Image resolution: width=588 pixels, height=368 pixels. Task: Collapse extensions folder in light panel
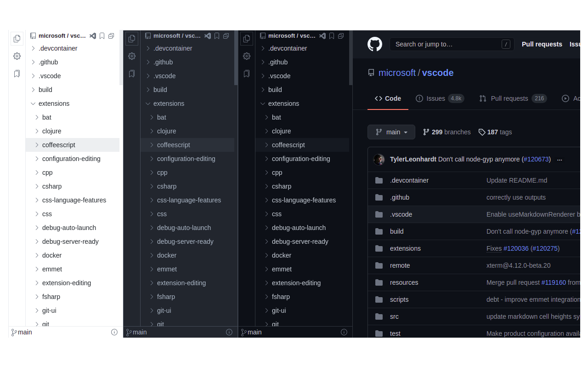(x=33, y=103)
